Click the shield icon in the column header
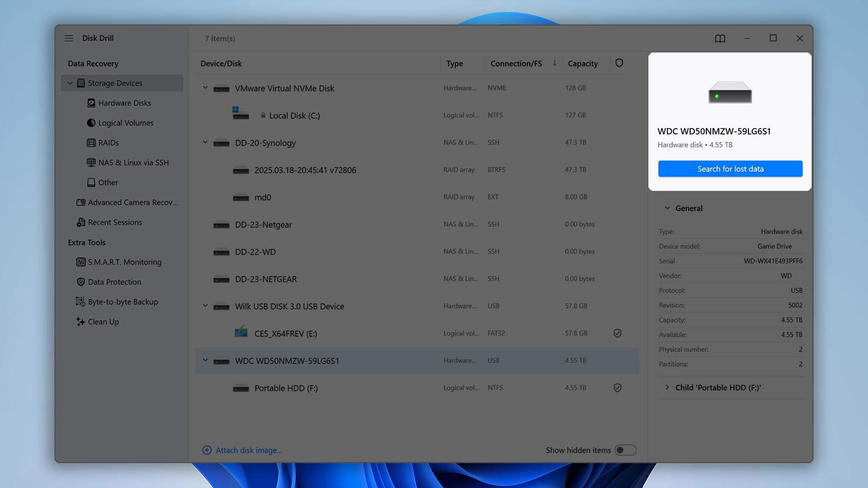 [618, 63]
